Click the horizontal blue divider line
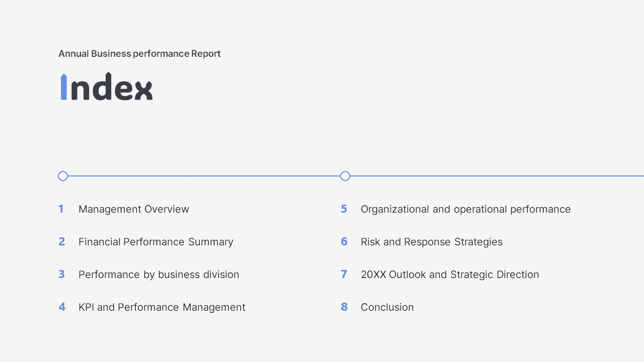 [201, 176]
